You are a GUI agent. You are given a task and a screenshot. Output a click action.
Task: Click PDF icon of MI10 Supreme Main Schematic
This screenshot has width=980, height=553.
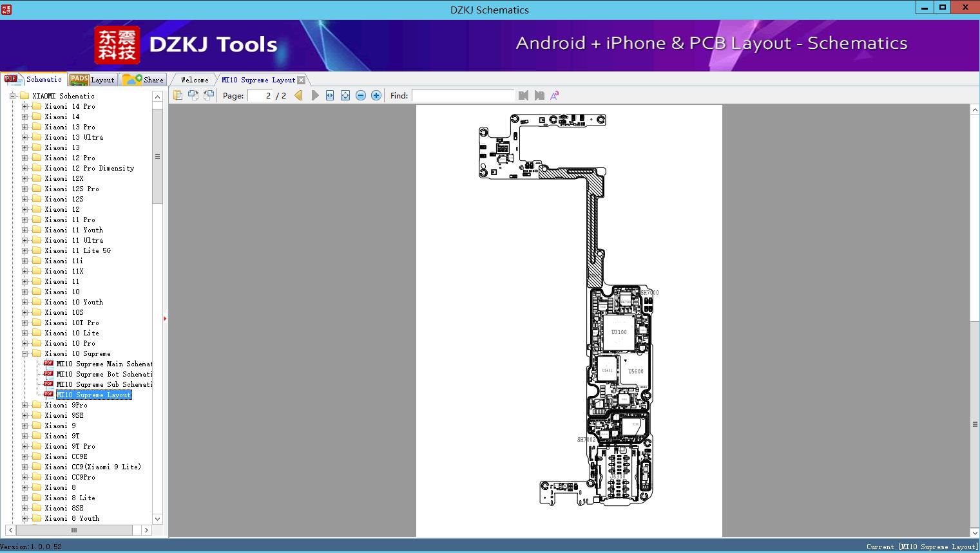[x=48, y=364]
